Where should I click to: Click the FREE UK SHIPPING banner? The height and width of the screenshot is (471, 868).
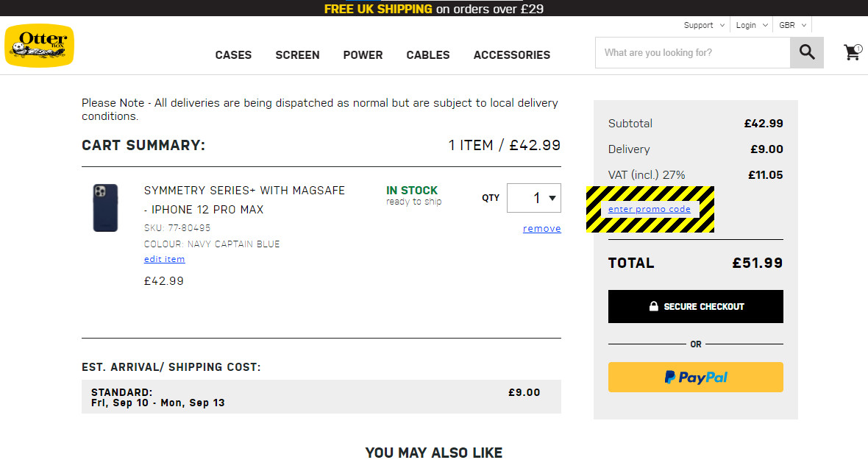click(x=433, y=9)
